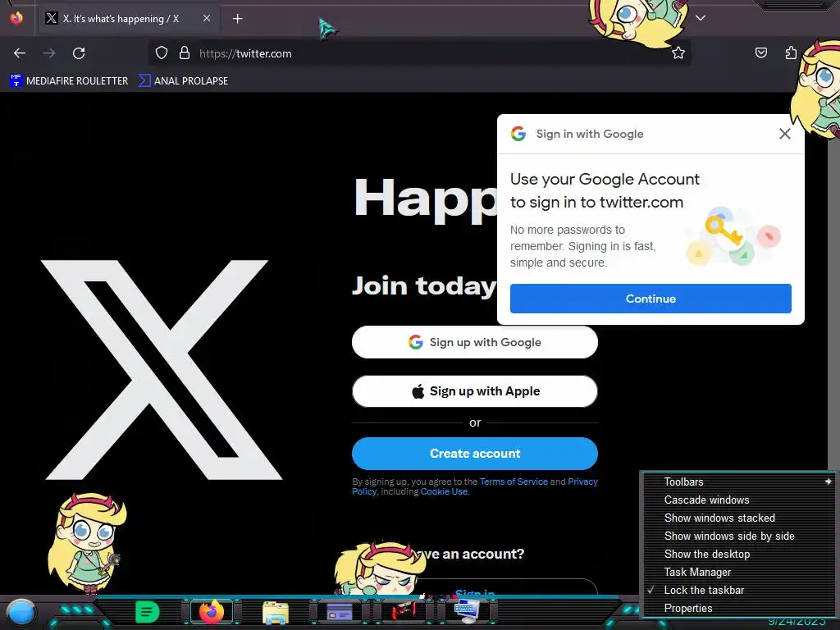Open the Privacy Policy link
This screenshot has width=840, height=630.
point(582,482)
